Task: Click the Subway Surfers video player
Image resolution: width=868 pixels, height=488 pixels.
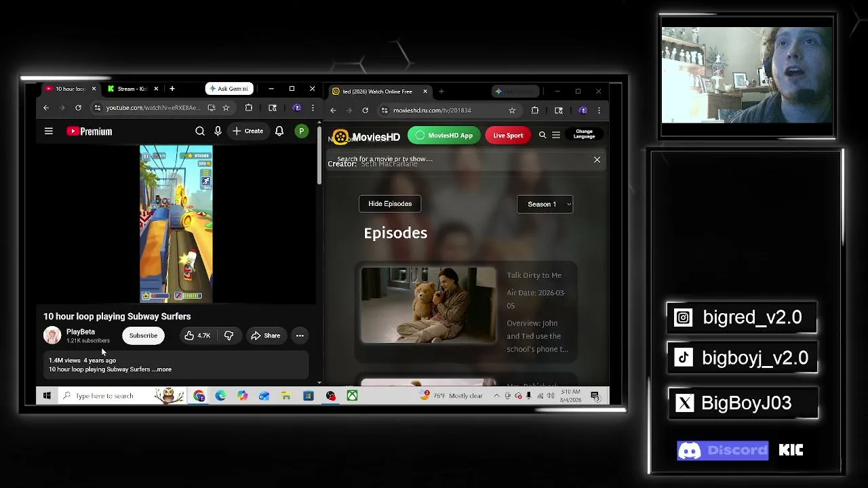Action: coord(176,224)
